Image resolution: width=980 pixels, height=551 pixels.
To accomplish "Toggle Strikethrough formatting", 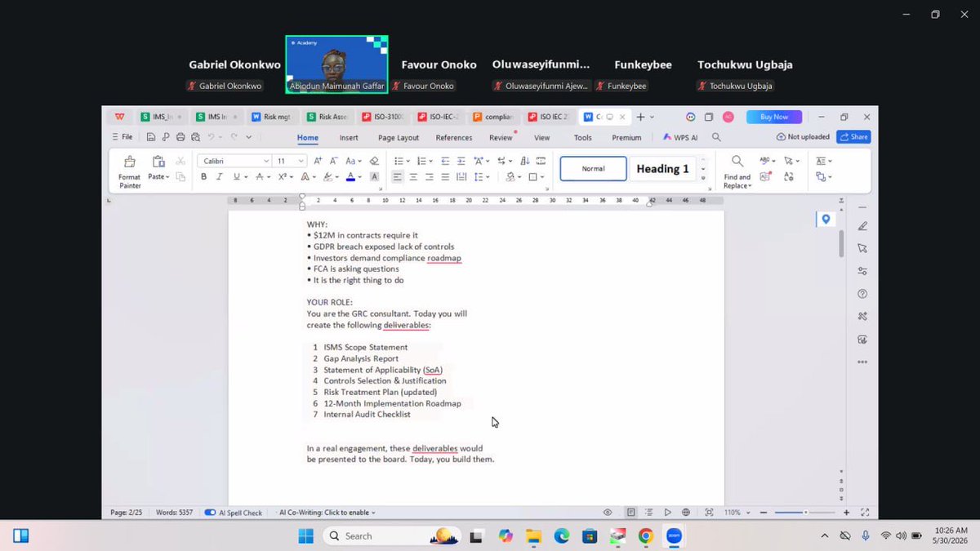I will click(x=260, y=176).
